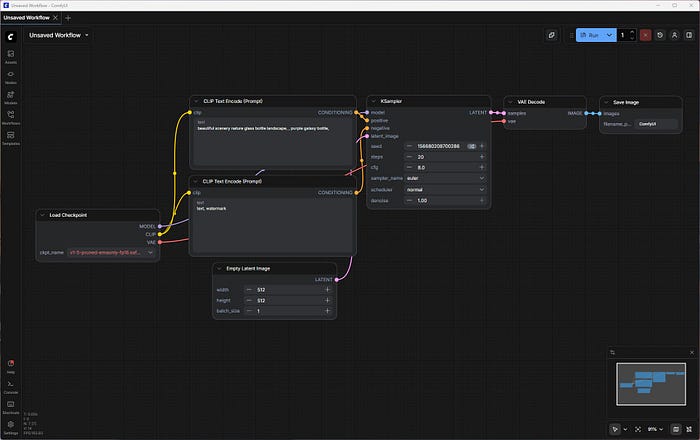Toggle the minimap visibility button
Viewport: 700px width, 440px height.
tap(676, 429)
